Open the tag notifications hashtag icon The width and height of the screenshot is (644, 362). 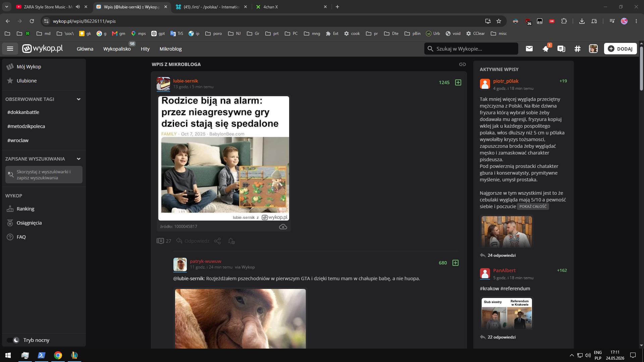pos(577,49)
